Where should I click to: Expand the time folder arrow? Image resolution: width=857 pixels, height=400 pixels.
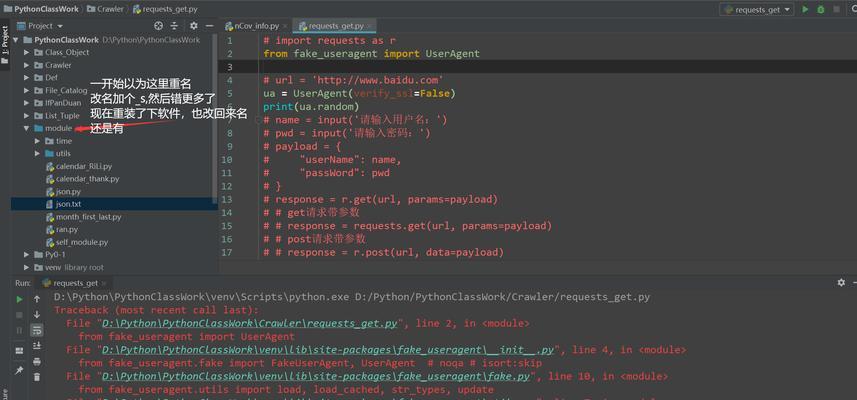click(37, 141)
